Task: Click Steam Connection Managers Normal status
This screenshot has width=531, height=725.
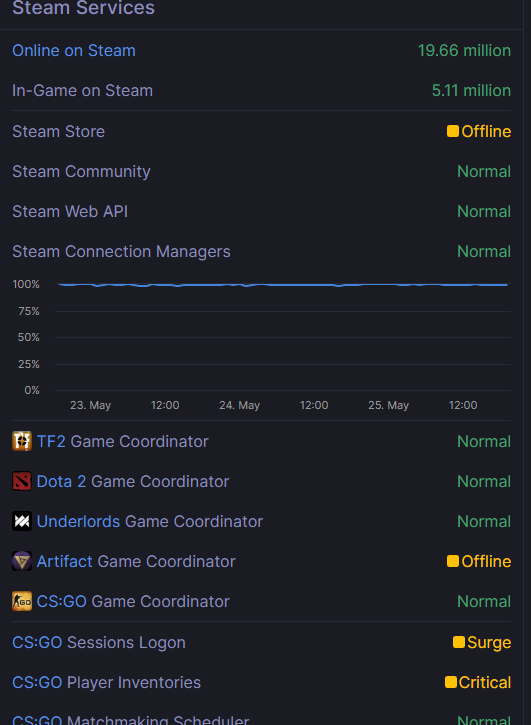Action: point(484,252)
